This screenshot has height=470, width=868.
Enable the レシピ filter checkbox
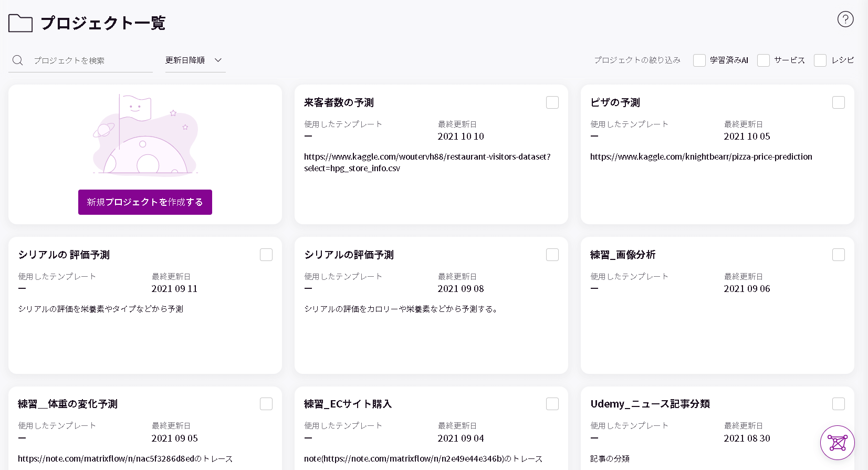[820, 60]
